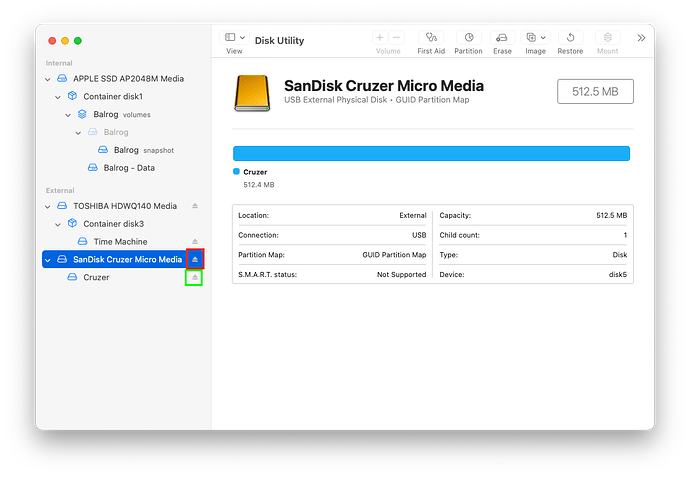Collapse the SanDisk Cruzer Micro Media tree
This screenshot has height=477, width=690.
48,260
